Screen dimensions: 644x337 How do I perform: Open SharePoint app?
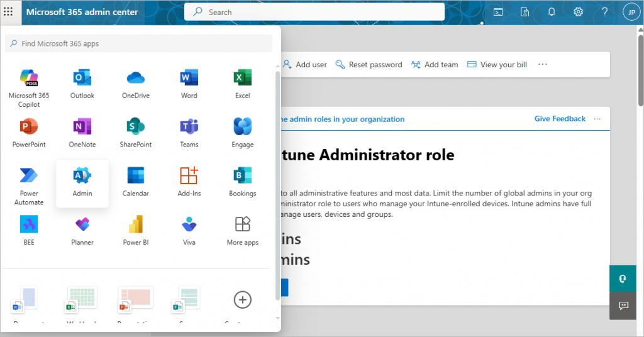pos(136,133)
